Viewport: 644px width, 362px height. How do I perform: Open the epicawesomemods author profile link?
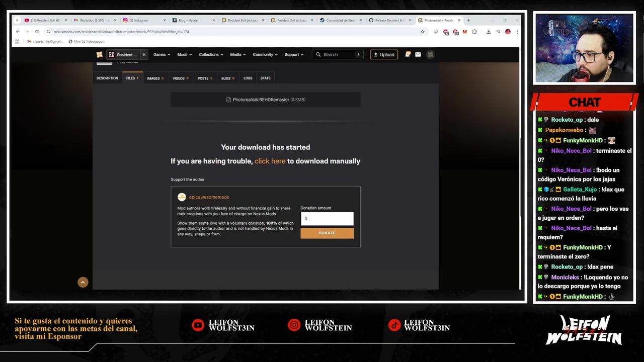(209, 197)
